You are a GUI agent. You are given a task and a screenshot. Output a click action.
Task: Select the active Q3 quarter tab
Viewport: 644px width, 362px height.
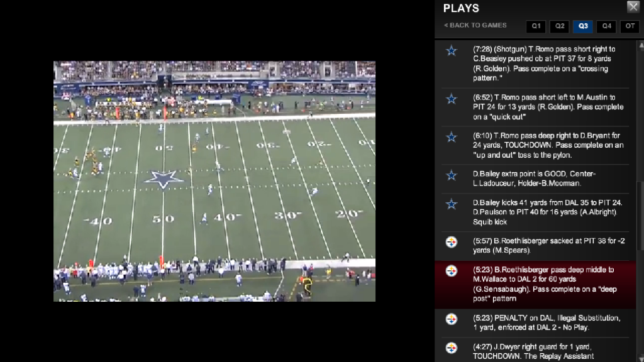click(x=583, y=26)
